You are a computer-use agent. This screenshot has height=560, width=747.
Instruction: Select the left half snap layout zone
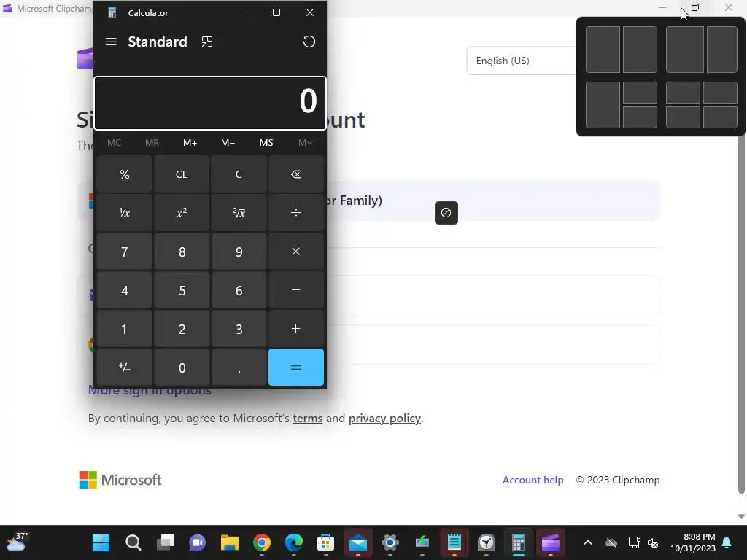point(603,50)
